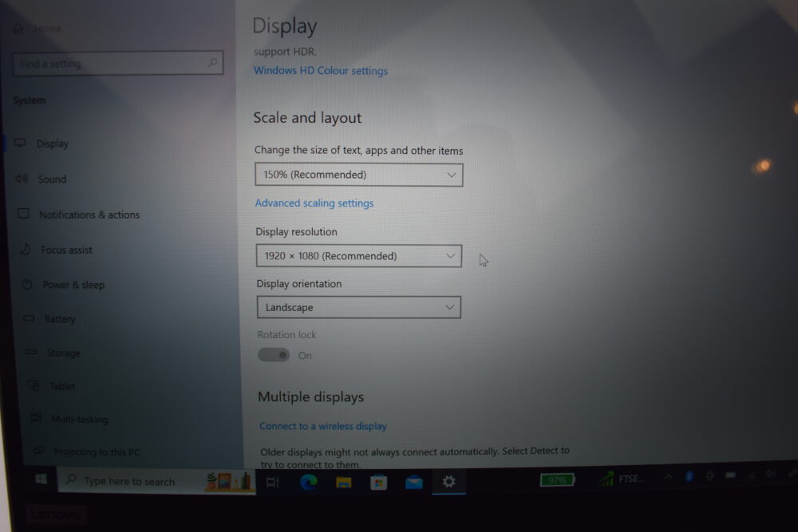This screenshot has height=532, width=798.
Task: Click the Settings gear on the taskbar
Action: [x=448, y=481]
